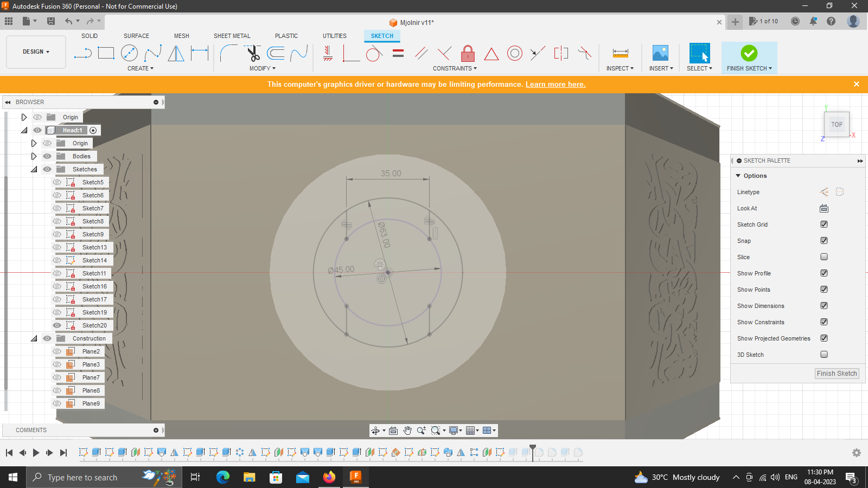868x488 pixels.
Task: Open the SHEET METAL tab
Action: click(232, 36)
